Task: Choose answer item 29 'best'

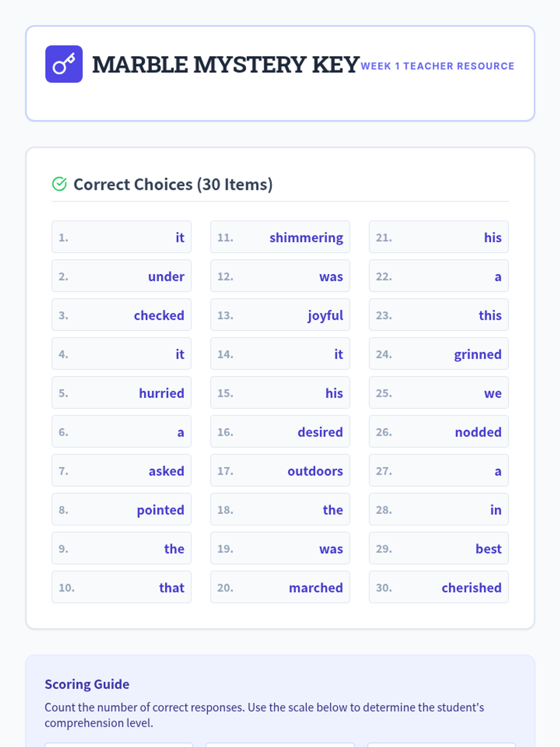Action: tap(439, 548)
